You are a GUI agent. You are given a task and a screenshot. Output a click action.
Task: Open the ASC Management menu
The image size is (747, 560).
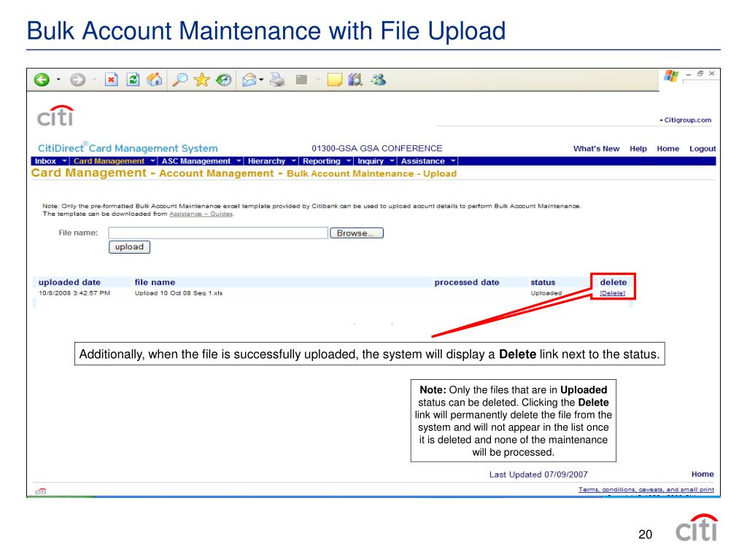(x=196, y=161)
